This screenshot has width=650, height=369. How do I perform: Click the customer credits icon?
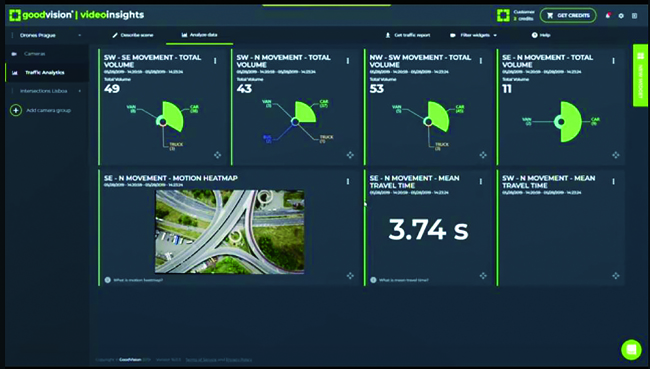pyautogui.click(x=503, y=15)
